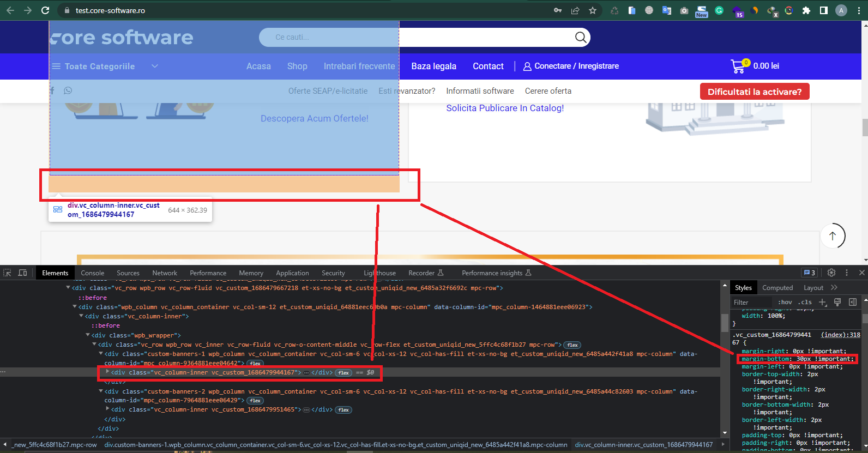Share this page via address bar icon
The height and width of the screenshot is (453, 868).
(575, 10)
